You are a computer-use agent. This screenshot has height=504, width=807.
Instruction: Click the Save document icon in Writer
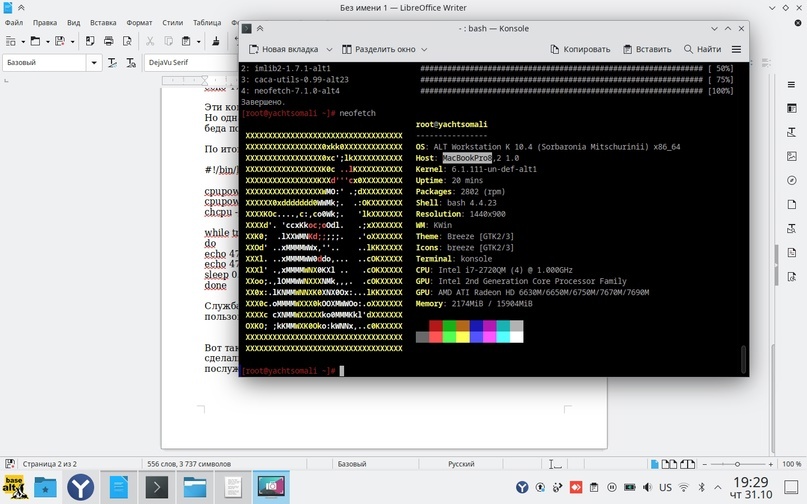[x=60, y=41]
